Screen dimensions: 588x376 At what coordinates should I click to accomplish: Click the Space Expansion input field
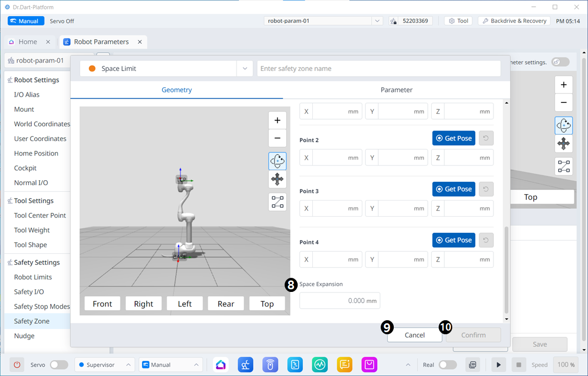(x=339, y=301)
